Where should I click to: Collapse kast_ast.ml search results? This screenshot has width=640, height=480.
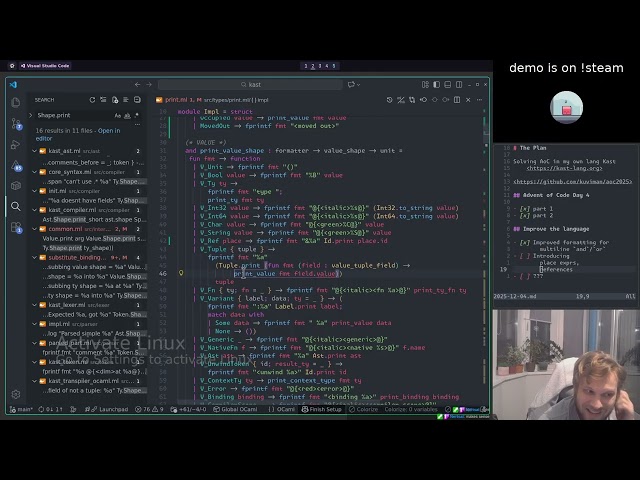tap(35, 151)
